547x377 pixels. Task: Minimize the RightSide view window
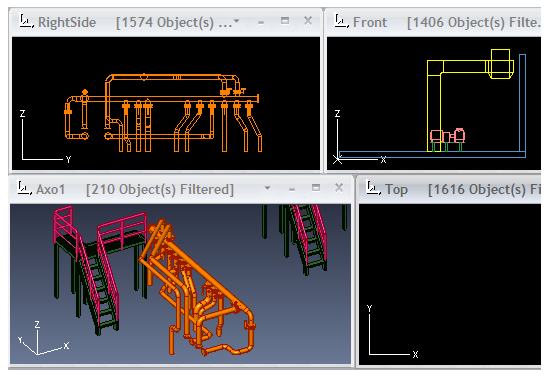(261, 23)
